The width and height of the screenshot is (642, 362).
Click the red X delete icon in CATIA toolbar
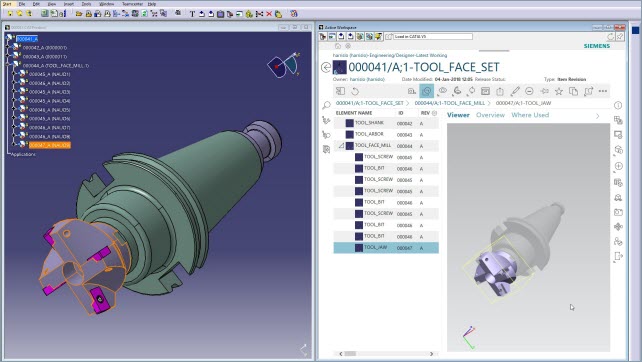pyautogui.click(x=269, y=14)
